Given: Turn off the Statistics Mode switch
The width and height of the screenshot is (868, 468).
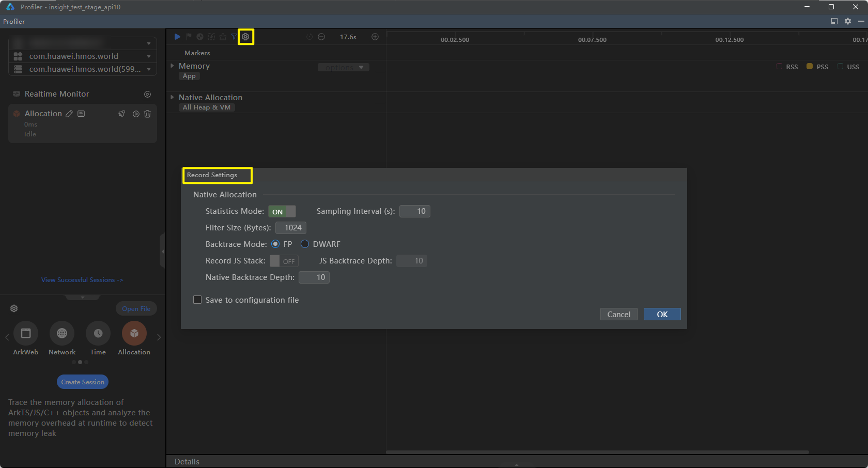Looking at the screenshot, I should (282, 211).
